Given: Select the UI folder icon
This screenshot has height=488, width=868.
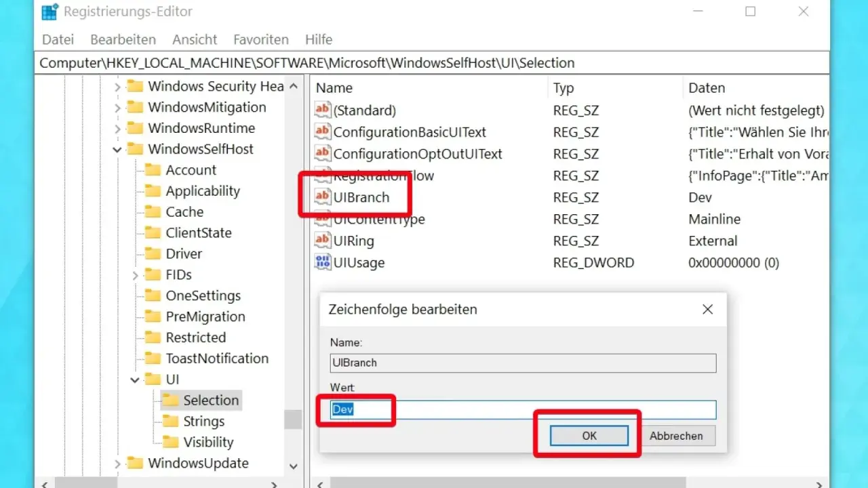Looking at the screenshot, I should click(153, 380).
